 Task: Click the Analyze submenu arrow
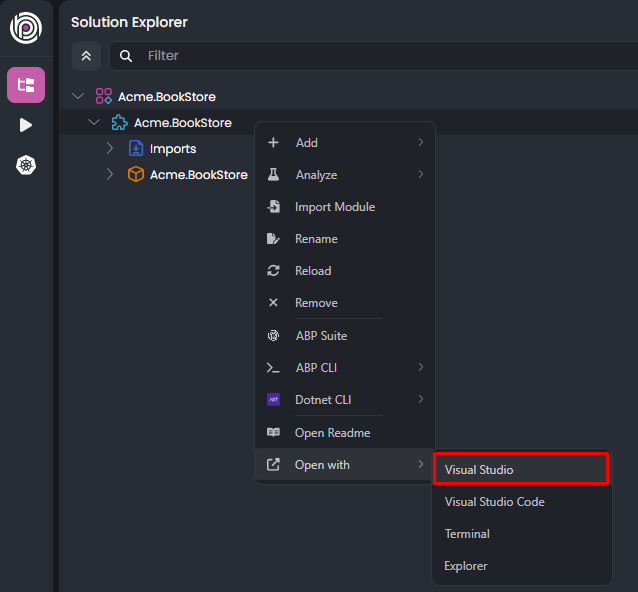click(x=421, y=174)
